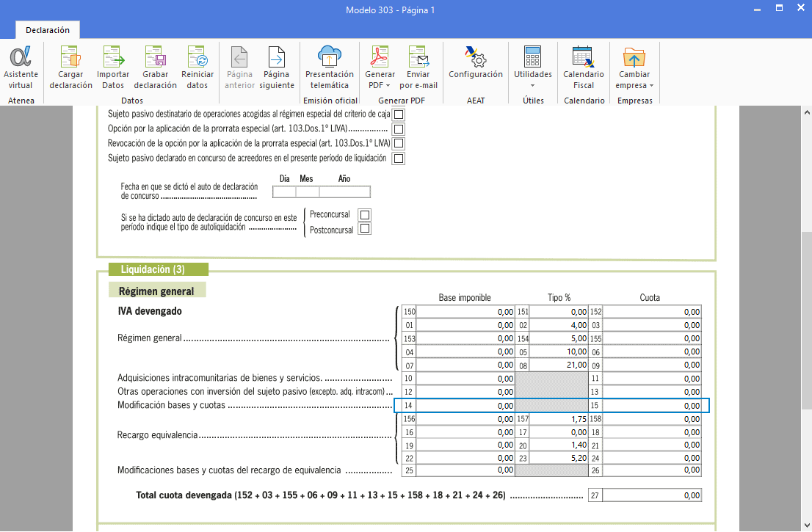Select base field 25 modificaciones recargo
The height and width of the screenshot is (532, 812).
pos(465,470)
